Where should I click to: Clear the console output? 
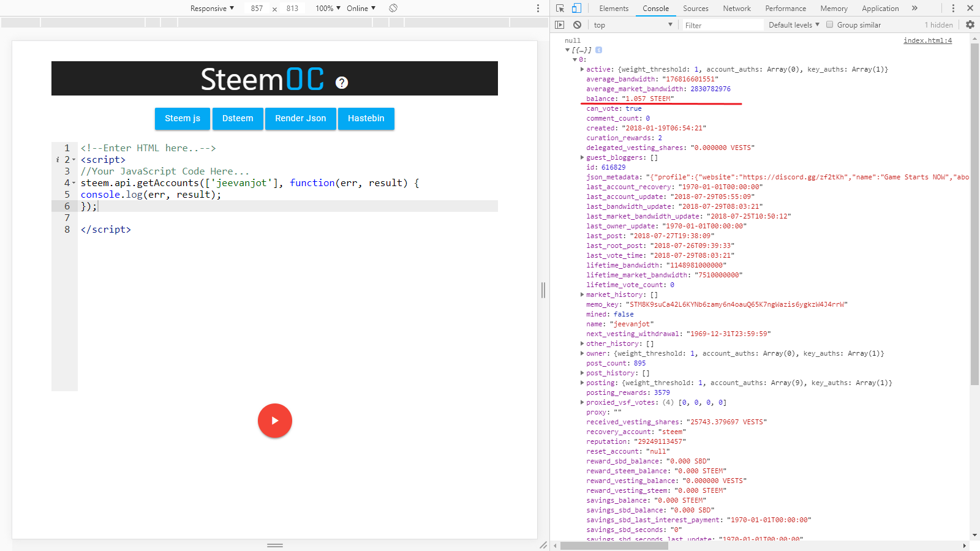[577, 24]
